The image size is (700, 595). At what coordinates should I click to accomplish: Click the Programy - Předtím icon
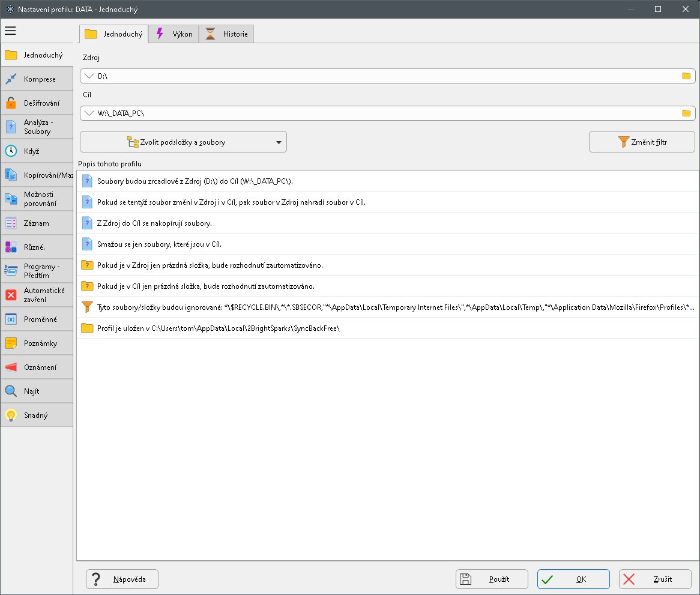coord(11,271)
